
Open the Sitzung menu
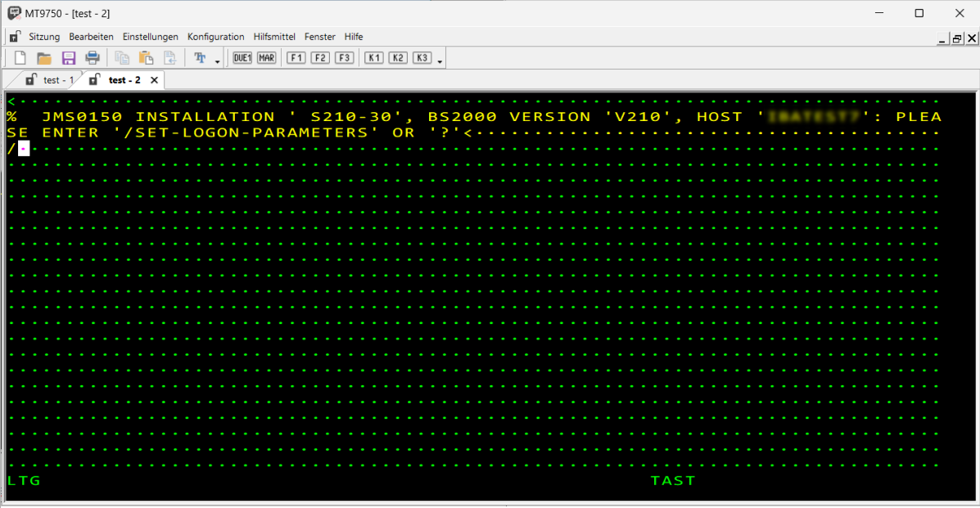pos(44,37)
